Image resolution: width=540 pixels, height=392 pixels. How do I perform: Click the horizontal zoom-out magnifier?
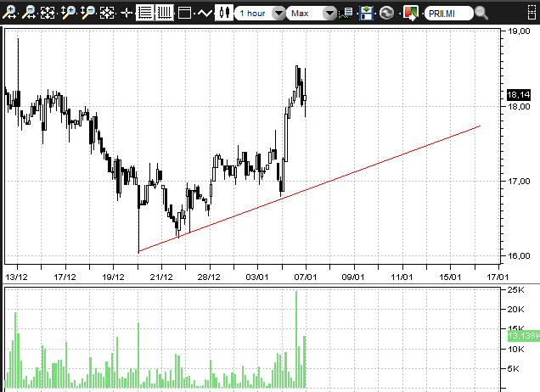[x=29, y=13]
